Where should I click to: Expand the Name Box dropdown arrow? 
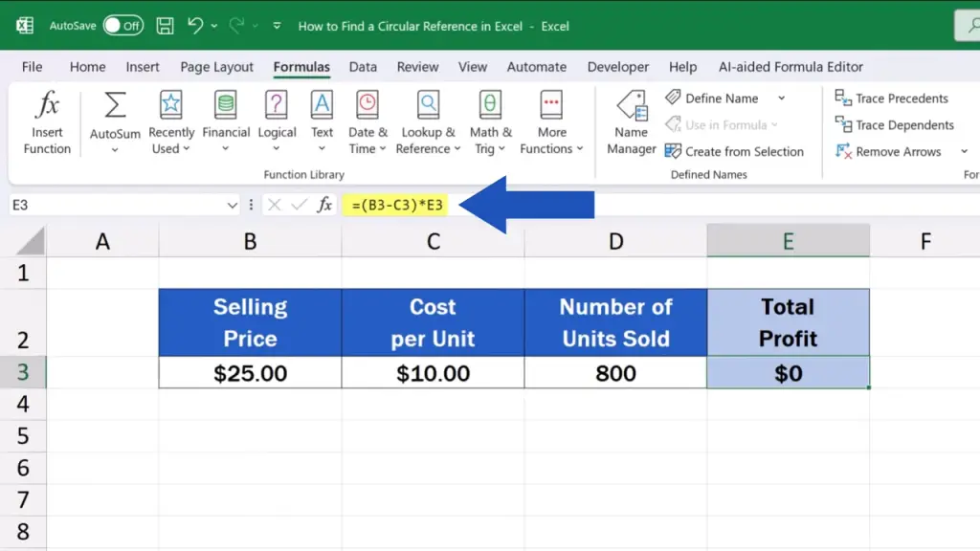[232, 205]
